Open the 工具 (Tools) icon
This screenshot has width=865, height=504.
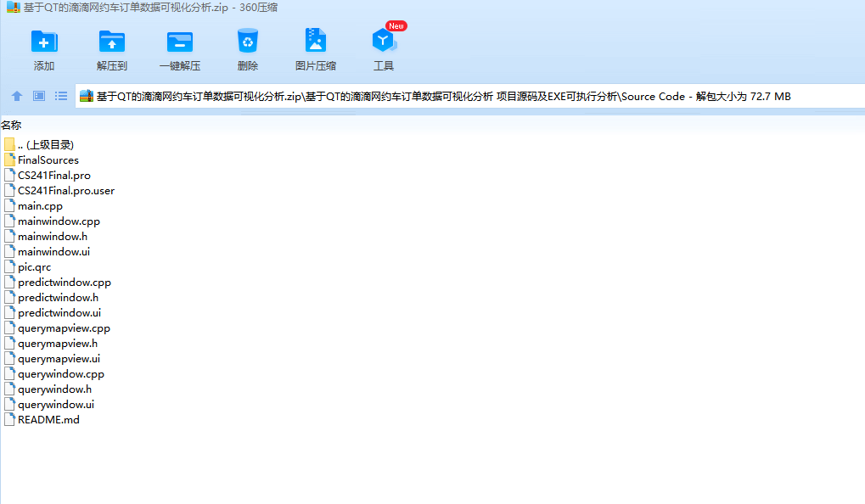pos(384,42)
